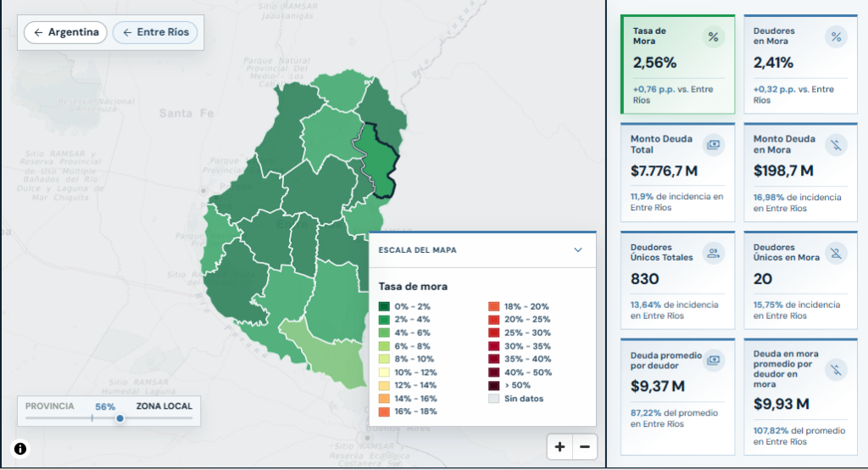Select the $9,93 M average overdue debt value

point(781,404)
